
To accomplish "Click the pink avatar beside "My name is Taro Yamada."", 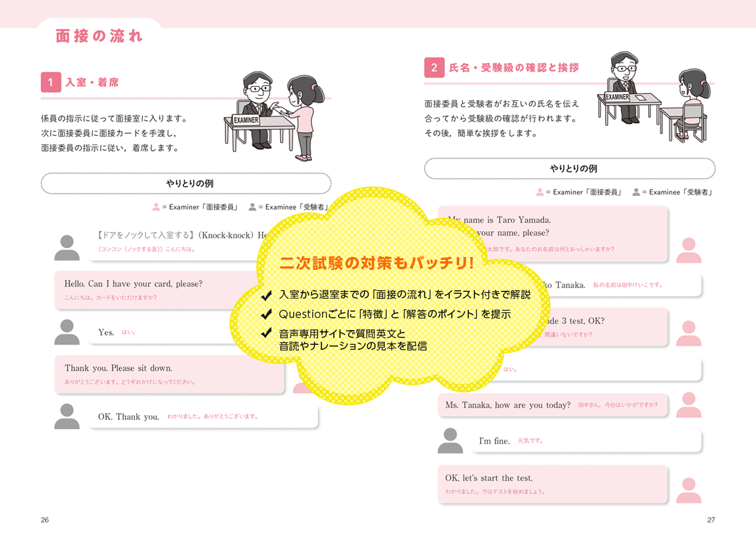I will [688, 250].
